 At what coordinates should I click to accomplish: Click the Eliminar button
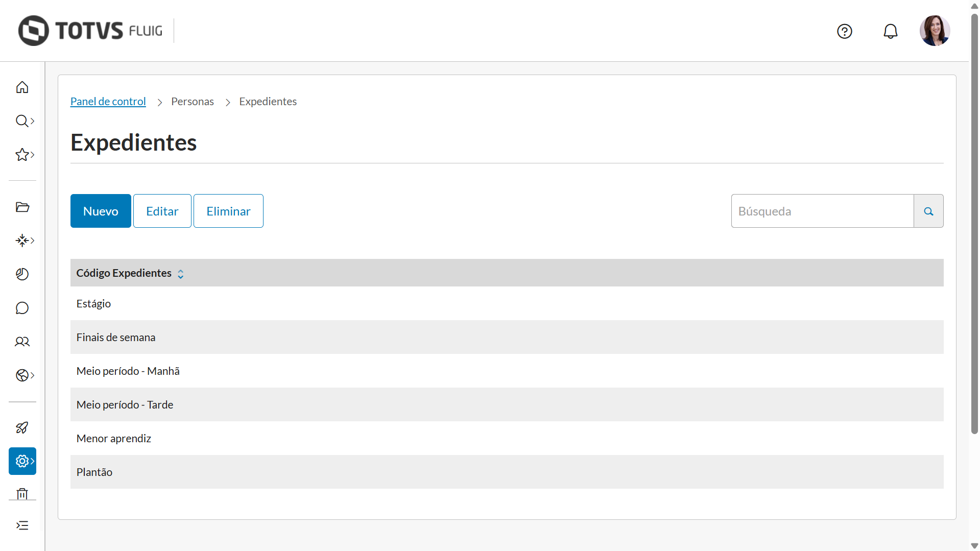point(228,211)
